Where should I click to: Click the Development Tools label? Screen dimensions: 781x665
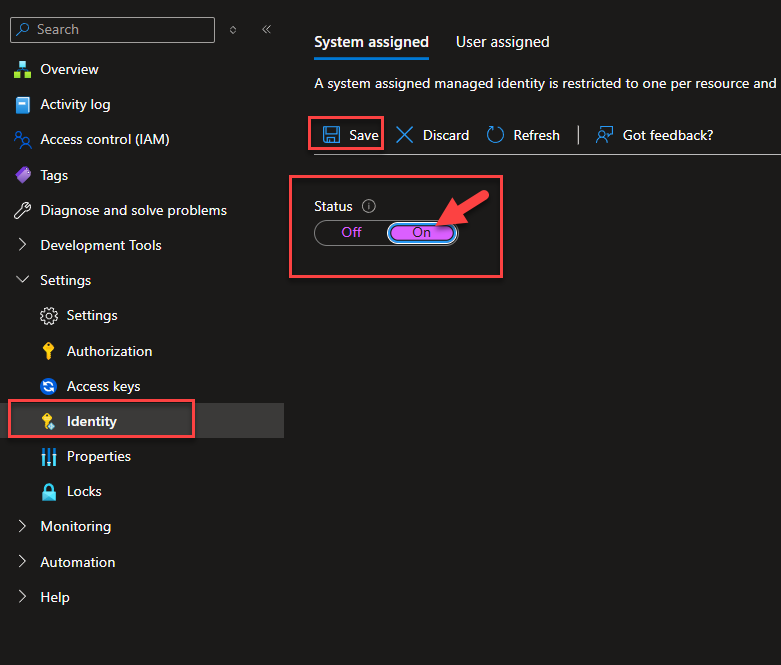point(101,245)
